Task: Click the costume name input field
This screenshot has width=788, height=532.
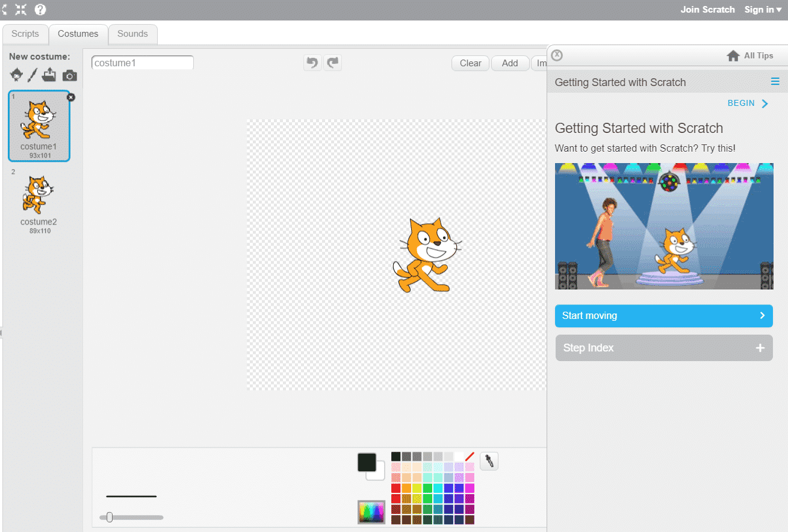Action: tap(143, 63)
